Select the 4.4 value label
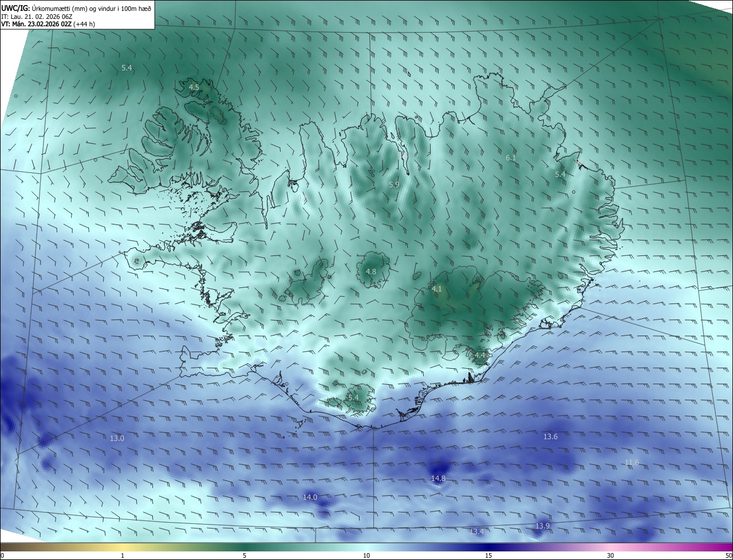Viewport: 733px width, 560px height. (x=480, y=355)
